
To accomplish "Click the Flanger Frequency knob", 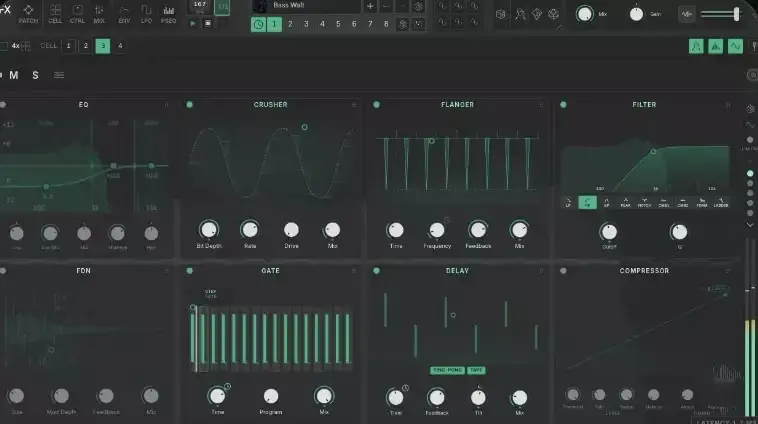I will [437, 230].
